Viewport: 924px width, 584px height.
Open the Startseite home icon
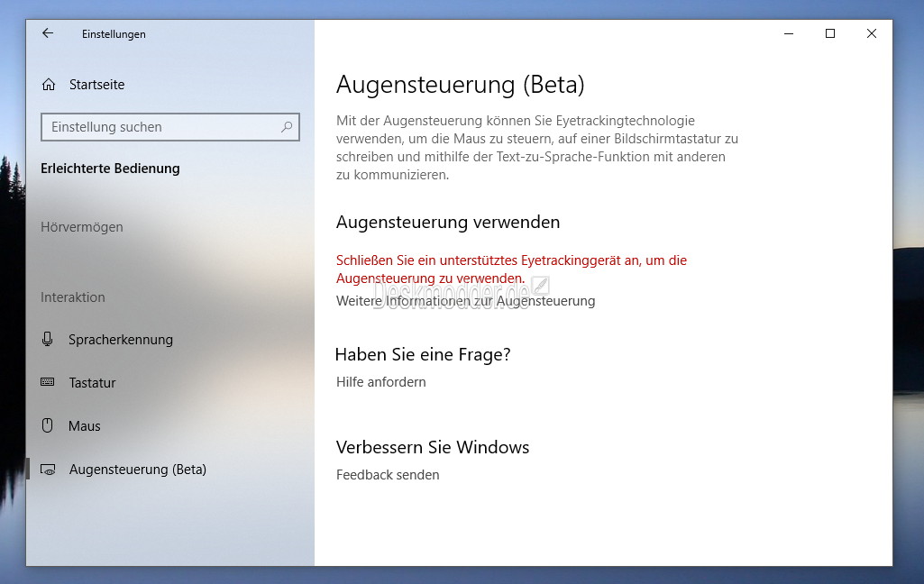point(49,85)
